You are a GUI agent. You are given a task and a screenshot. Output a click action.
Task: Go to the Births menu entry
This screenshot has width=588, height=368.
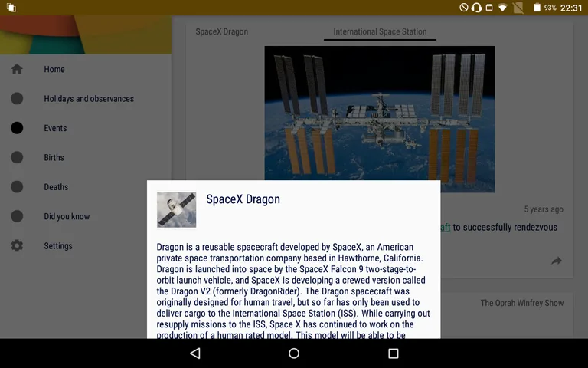(x=54, y=158)
